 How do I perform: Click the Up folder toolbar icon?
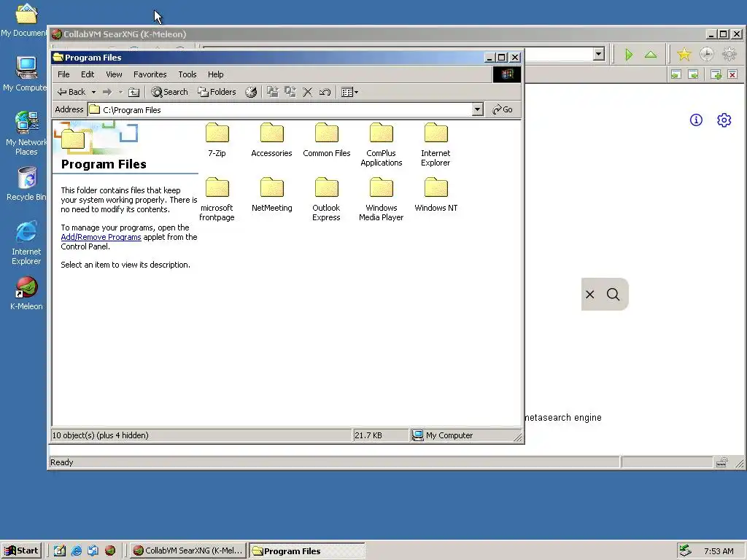(134, 92)
